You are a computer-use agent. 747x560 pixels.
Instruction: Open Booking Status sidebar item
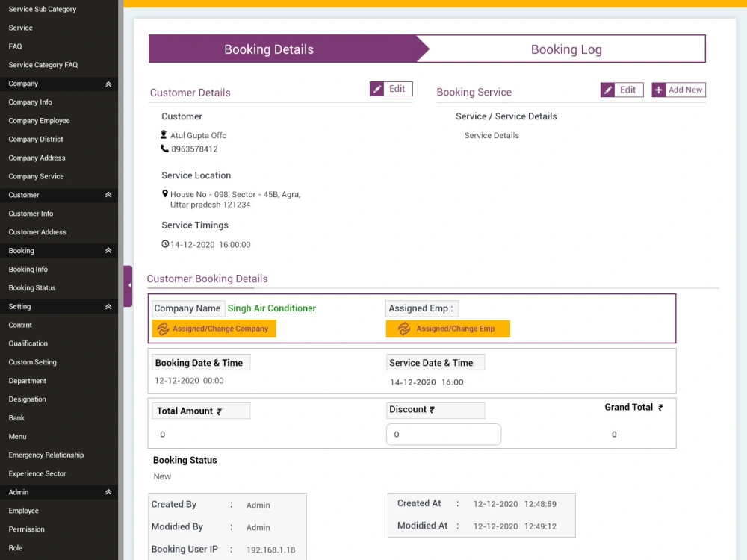[32, 287]
